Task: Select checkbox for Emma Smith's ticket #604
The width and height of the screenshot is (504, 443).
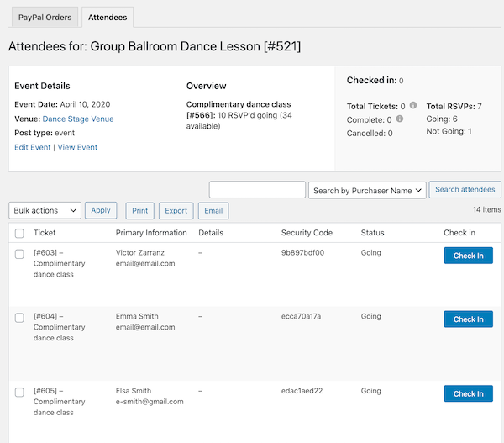Action: [19, 317]
